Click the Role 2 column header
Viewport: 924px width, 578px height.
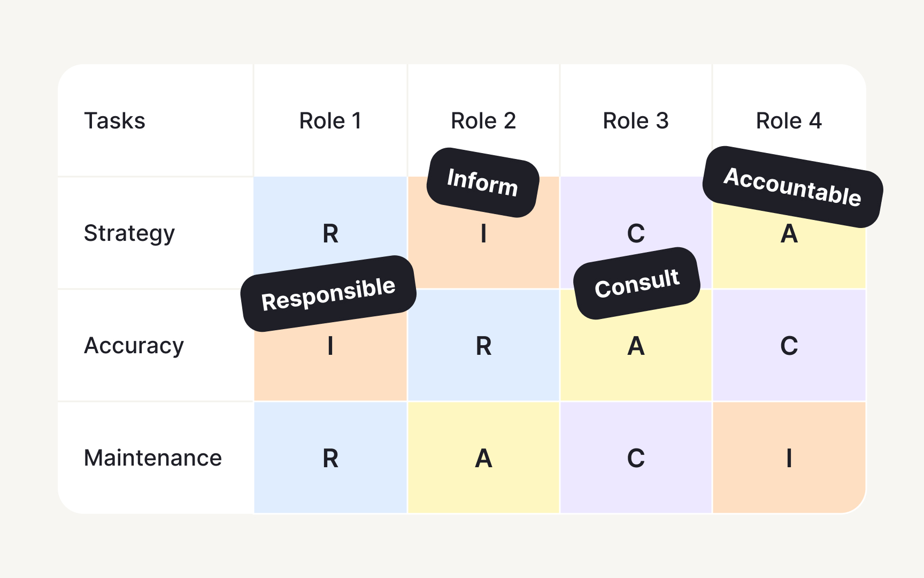[483, 121]
